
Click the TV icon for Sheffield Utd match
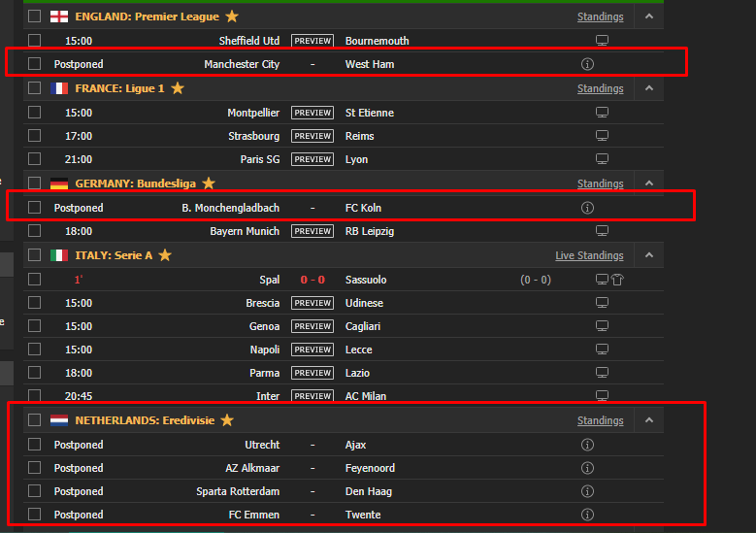(x=602, y=41)
